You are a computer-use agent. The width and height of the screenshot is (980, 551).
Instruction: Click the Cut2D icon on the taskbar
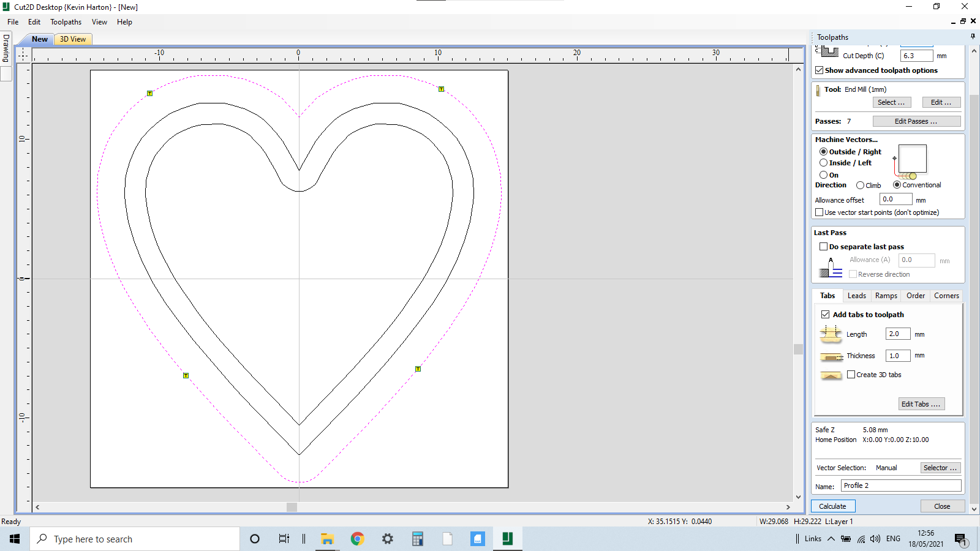coord(507,539)
